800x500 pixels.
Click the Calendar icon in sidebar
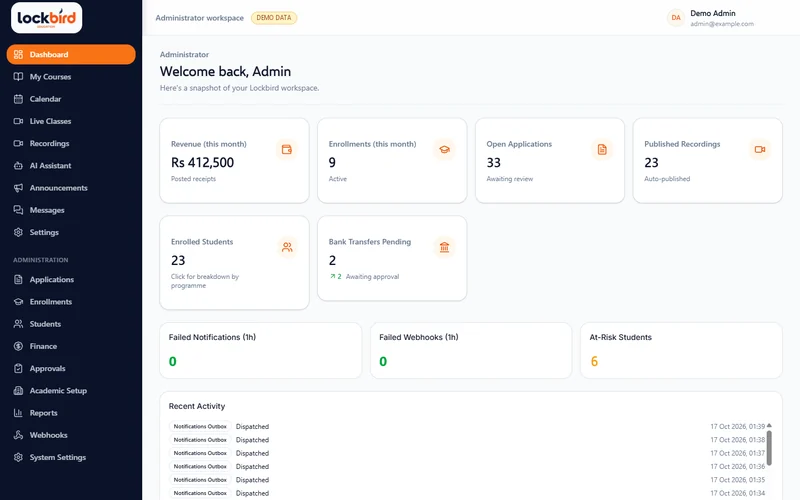coord(18,99)
